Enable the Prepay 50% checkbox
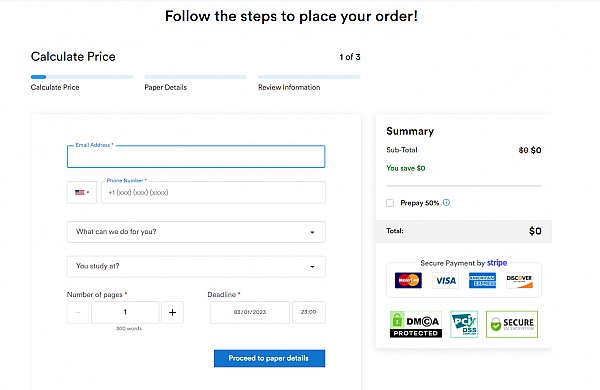This screenshot has height=390, width=600. tap(390, 203)
